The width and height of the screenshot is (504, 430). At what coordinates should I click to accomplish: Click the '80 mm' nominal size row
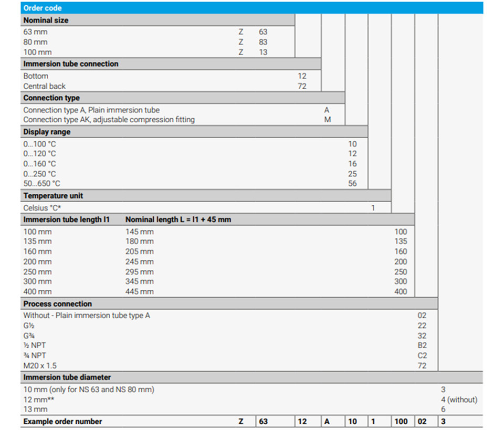35,42
